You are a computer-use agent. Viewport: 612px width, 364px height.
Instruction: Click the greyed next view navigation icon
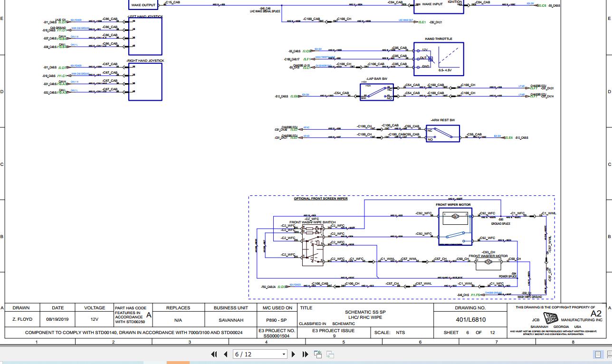tap(330, 354)
